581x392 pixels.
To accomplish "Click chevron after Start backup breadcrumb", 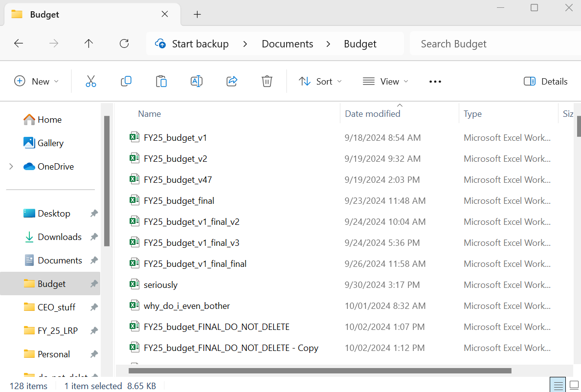I will click(x=245, y=44).
